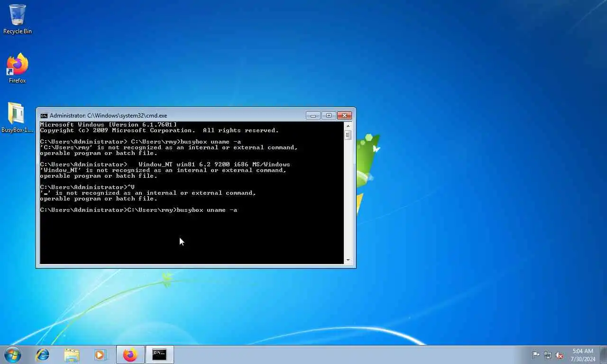Open cmd window system menu icon
The image size is (607, 364).
point(44,116)
